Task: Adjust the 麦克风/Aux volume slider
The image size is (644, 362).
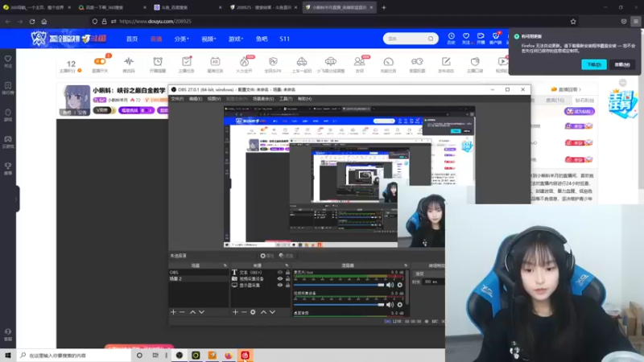Action: 339,285
